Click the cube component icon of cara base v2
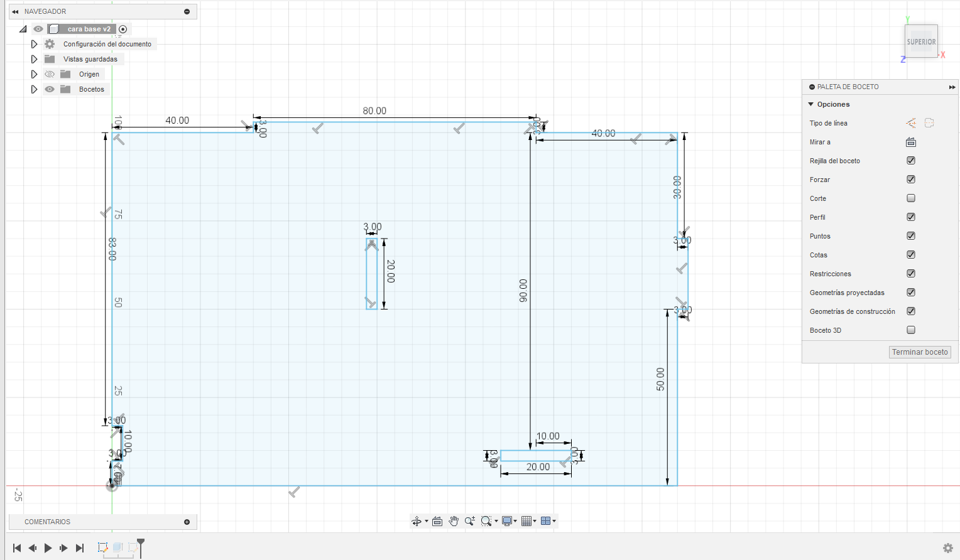This screenshot has height=560, width=960. coord(54,29)
